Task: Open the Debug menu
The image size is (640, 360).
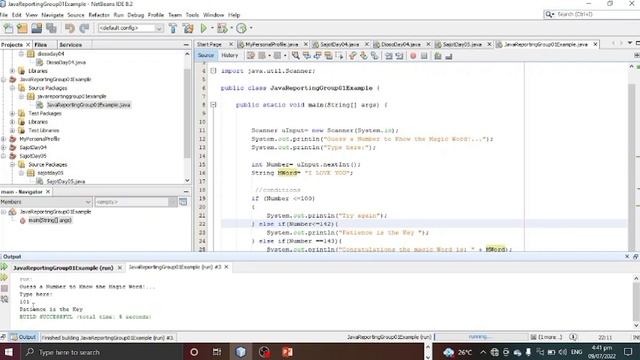Action: point(136,15)
